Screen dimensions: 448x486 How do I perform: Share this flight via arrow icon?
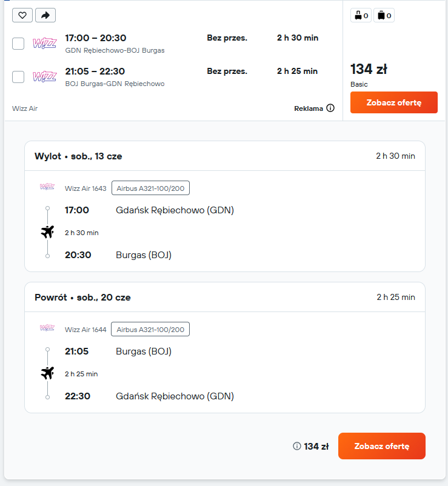[x=45, y=15]
